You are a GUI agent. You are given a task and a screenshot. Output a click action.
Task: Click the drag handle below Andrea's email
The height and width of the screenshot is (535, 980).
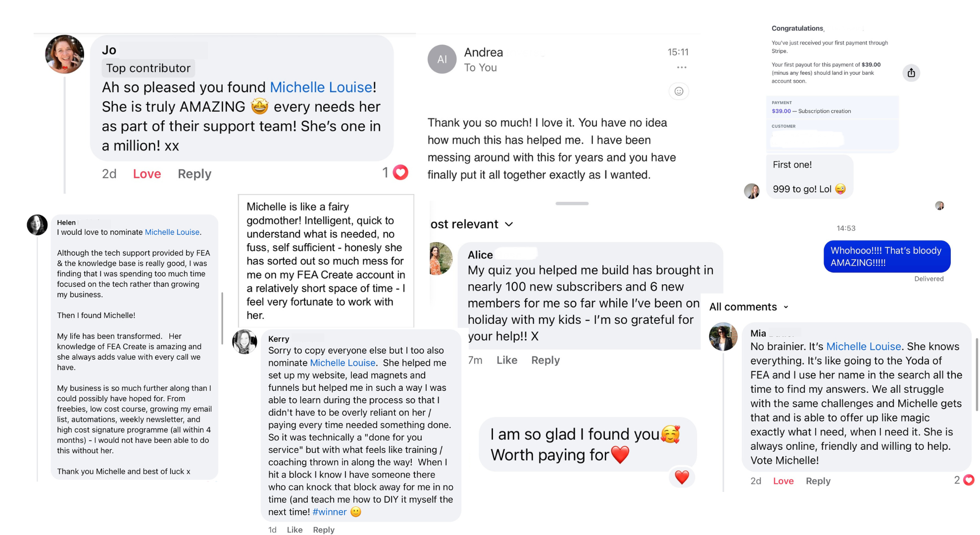[572, 204]
